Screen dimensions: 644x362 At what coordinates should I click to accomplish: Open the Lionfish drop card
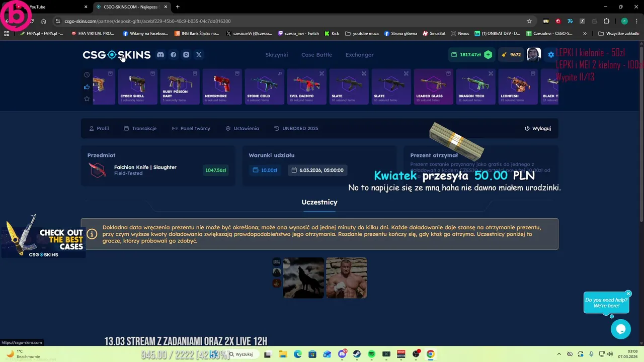point(518,87)
